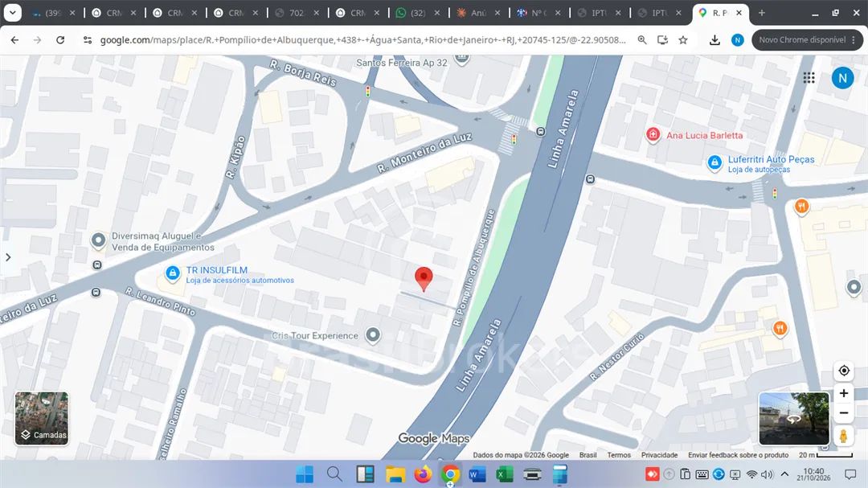The image size is (868, 488).
Task: Expand the collapsed side panel
Action: (8, 257)
